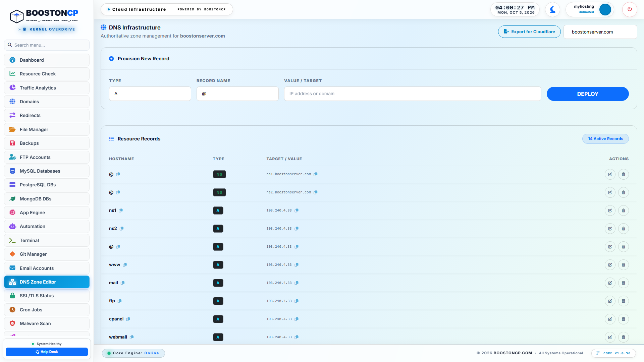Delete the ns2.boostonserver.com NS record
This screenshot has height=362, width=644.
(x=623, y=192)
